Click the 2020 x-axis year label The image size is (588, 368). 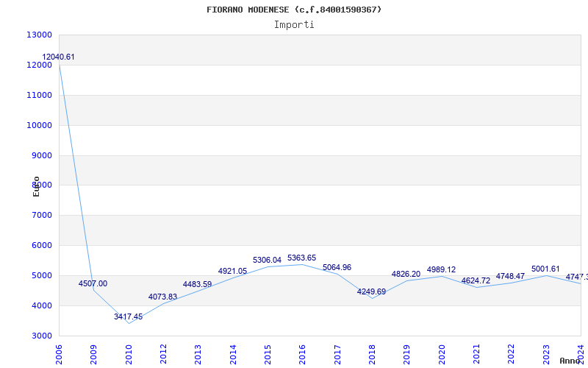click(442, 354)
